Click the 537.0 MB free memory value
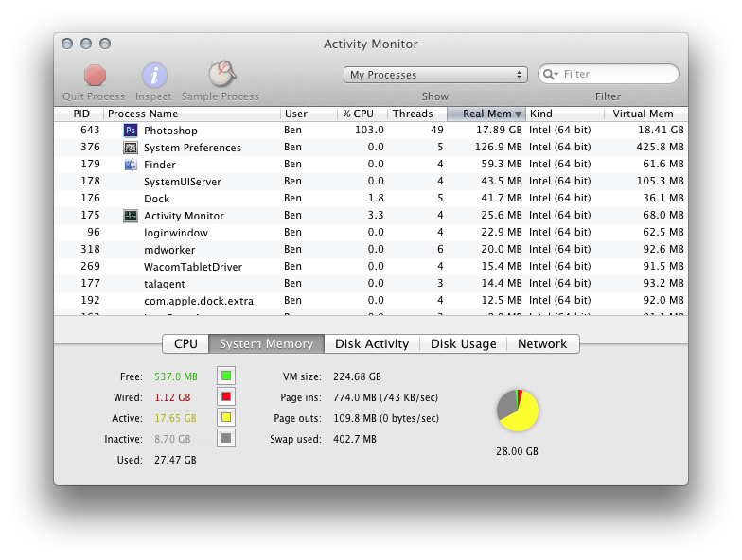The width and height of the screenshot is (742, 560). click(176, 376)
